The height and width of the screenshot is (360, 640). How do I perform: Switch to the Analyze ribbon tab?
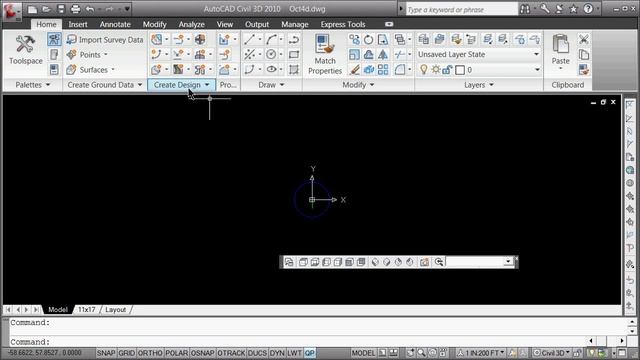tap(191, 24)
